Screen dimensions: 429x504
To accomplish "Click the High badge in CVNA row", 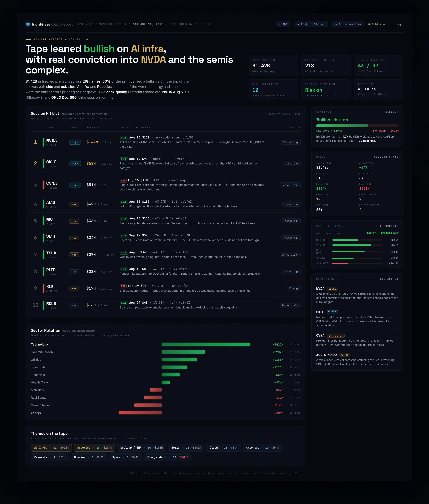I will click(75, 185).
